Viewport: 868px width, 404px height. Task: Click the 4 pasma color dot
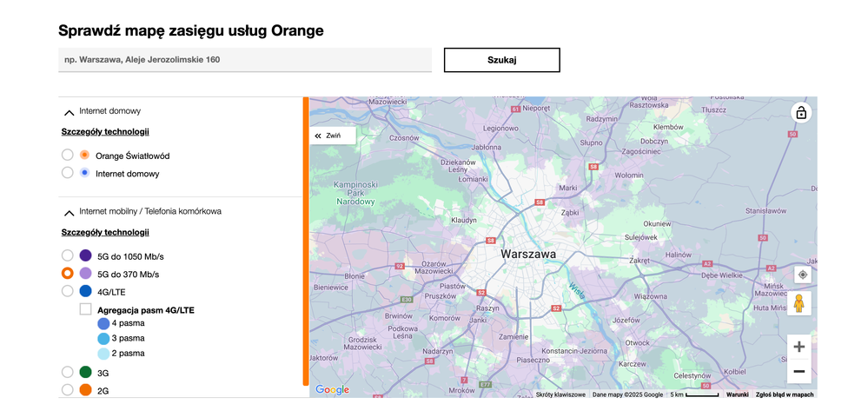click(103, 323)
